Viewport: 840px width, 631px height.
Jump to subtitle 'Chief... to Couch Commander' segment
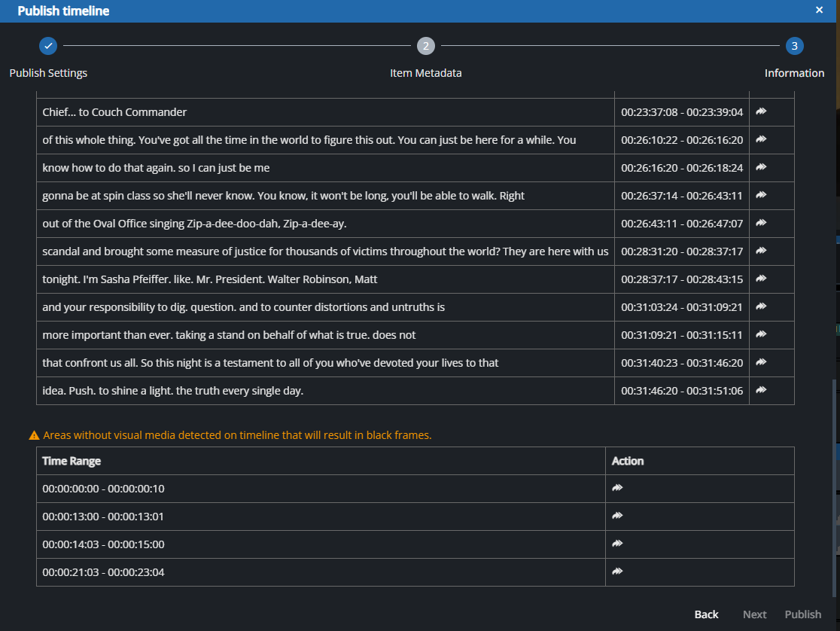pyautogui.click(x=760, y=111)
